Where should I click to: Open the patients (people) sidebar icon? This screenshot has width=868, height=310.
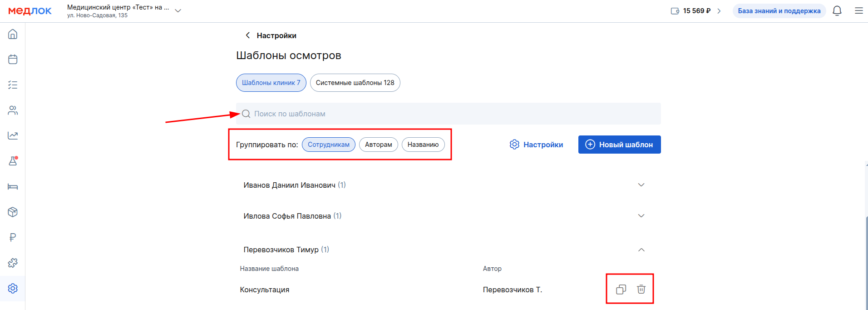click(x=13, y=110)
